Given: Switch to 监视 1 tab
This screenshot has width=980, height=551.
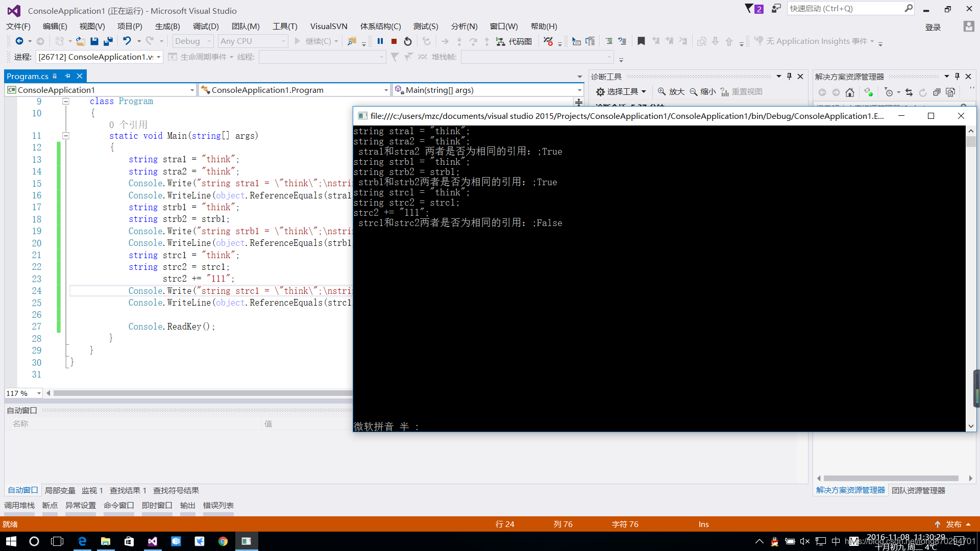Looking at the screenshot, I should click(x=92, y=491).
